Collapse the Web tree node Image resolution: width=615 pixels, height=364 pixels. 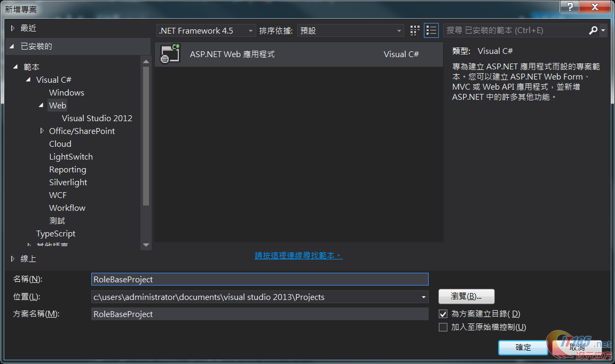point(41,105)
